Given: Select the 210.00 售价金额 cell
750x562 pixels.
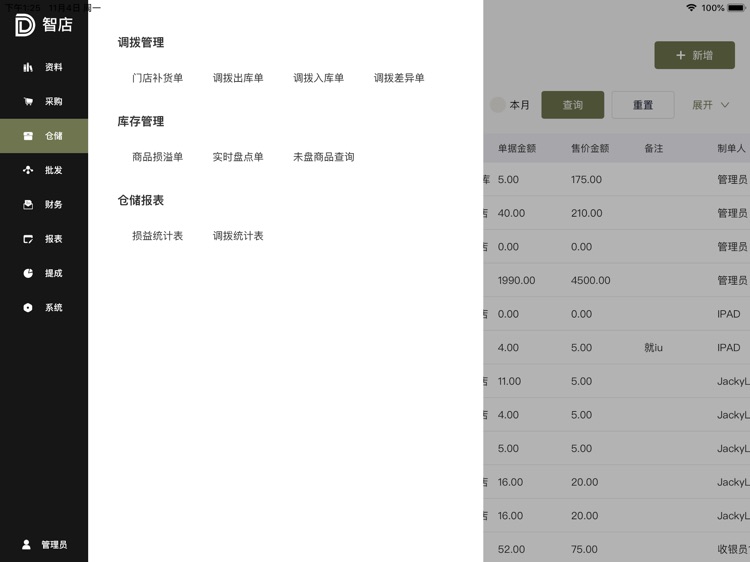Looking at the screenshot, I should pos(586,213).
